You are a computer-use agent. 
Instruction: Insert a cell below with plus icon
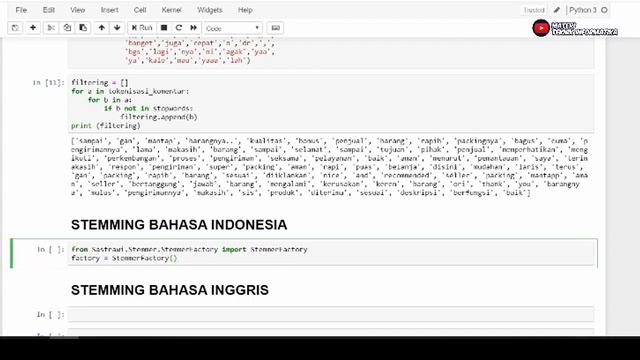coord(33,28)
